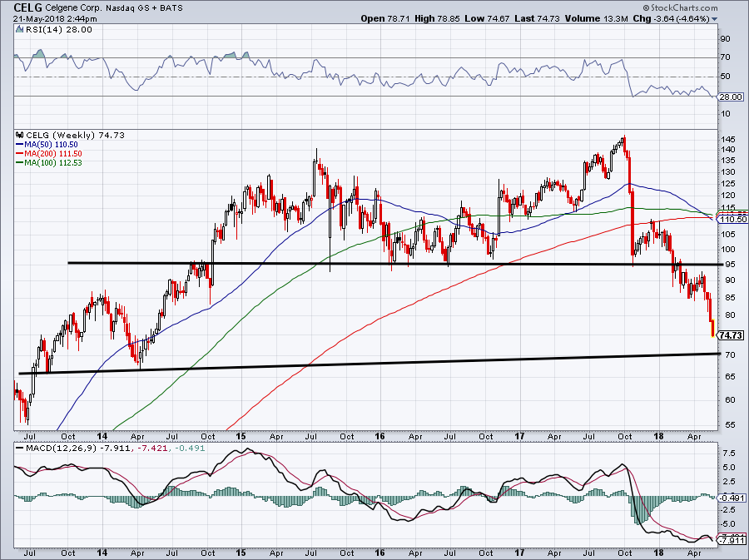Click the 7.5 label on MACD axis

tap(728, 453)
